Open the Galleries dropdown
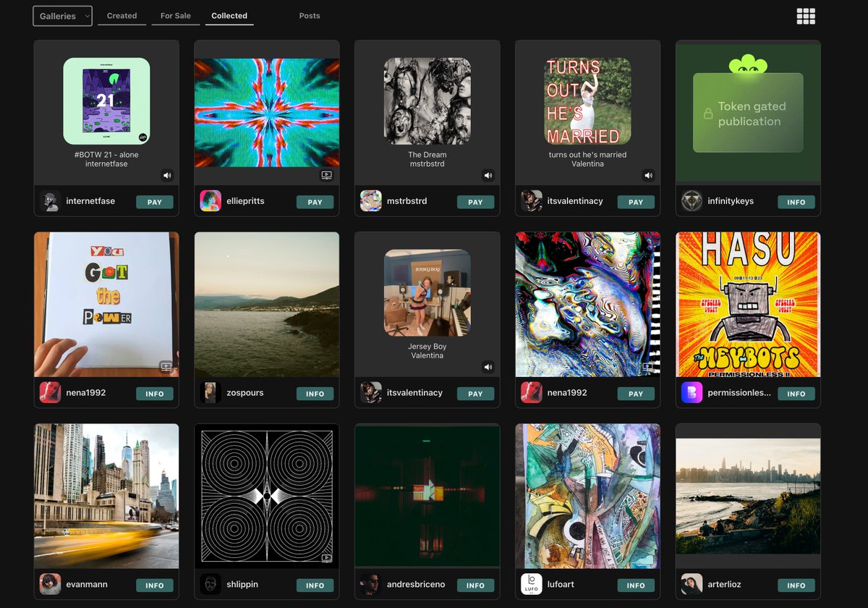This screenshot has width=868, height=608. point(62,16)
